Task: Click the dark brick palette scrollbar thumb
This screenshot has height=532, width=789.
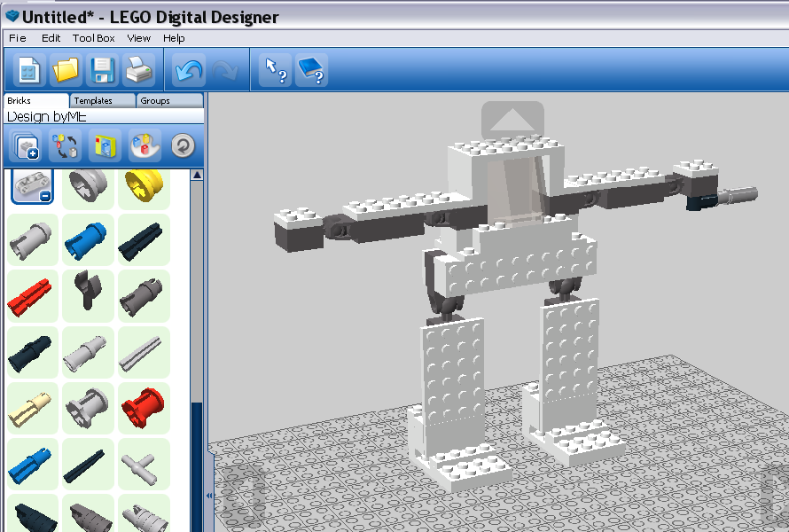Action: pos(197,465)
